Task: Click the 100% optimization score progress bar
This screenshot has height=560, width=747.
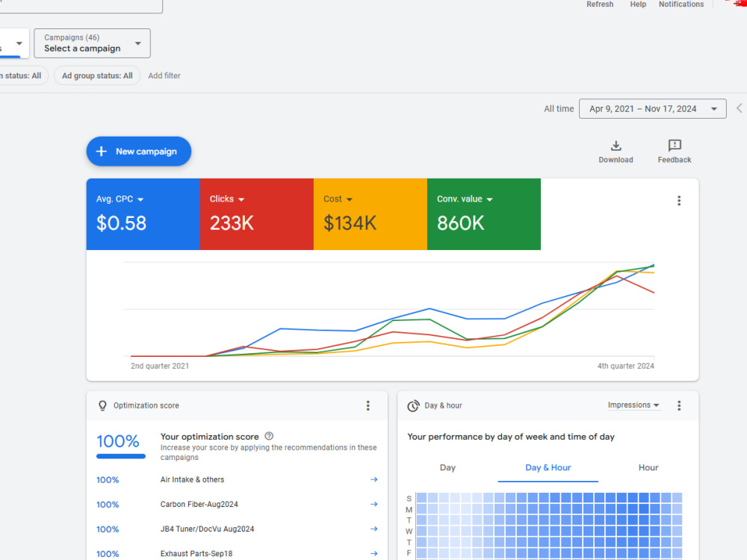Action: pyautogui.click(x=120, y=456)
